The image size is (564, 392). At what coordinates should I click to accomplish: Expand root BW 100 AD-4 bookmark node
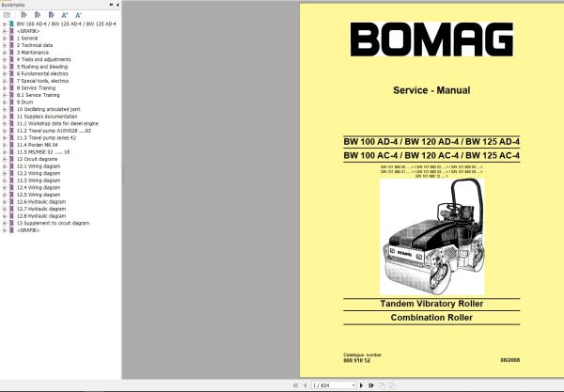[x=5, y=24]
